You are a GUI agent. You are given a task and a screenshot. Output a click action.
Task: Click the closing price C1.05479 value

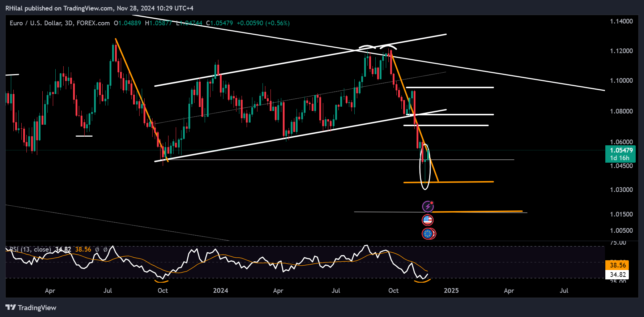(219, 23)
